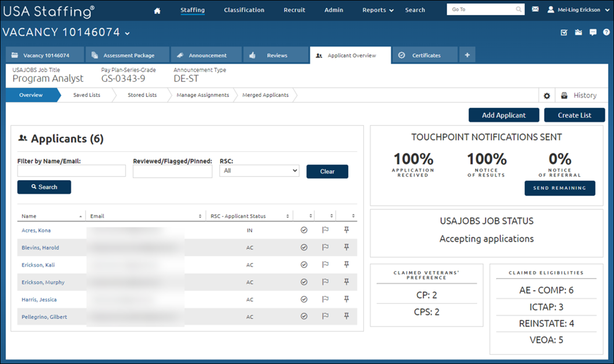Open Manage Assignments step
614x364 pixels.
click(203, 95)
